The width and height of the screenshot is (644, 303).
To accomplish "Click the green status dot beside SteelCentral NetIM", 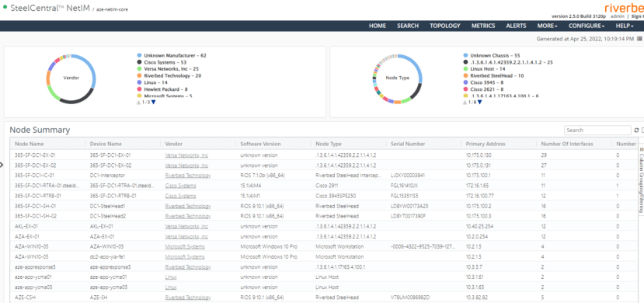I will pyautogui.click(x=5, y=7).
